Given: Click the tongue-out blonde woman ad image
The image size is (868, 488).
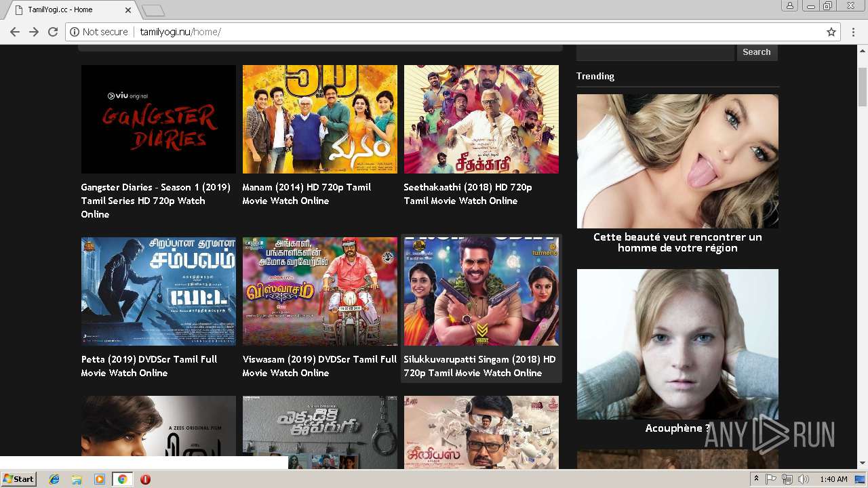Looking at the screenshot, I should coord(677,161).
